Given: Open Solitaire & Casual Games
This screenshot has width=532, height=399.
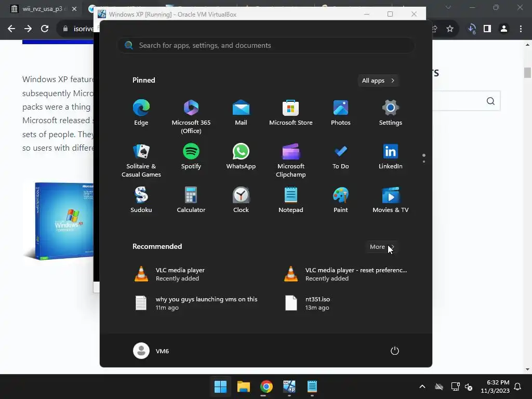Looking at the screenshot, I should (x=141, y=161).
